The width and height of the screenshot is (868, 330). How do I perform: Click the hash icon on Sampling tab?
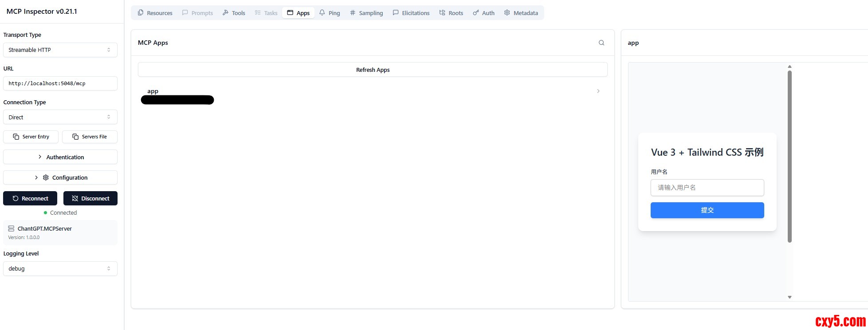pyautogui.click(x=353, y=13)
